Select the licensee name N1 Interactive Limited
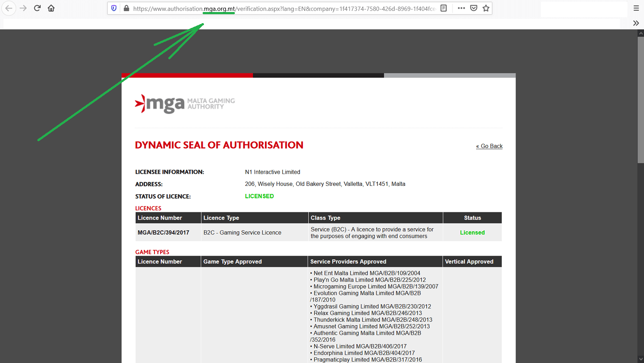644x363 pixels. tap(273, 172)
